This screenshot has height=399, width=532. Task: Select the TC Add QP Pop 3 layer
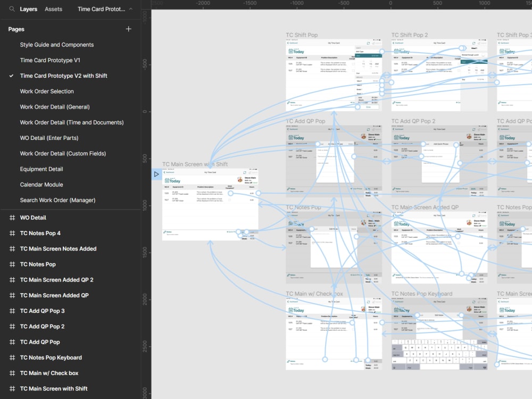(42, 311)
